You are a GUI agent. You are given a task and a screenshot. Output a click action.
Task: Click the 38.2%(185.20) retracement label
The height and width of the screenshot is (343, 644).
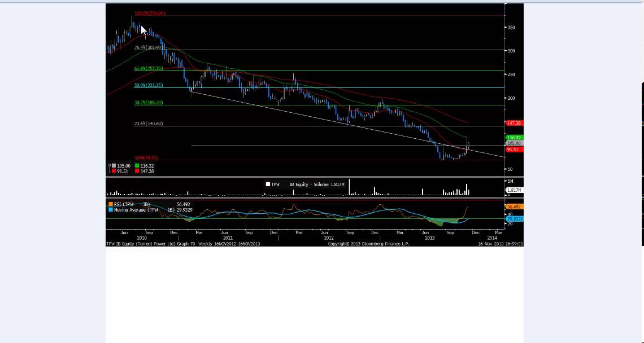coord(148,103)
